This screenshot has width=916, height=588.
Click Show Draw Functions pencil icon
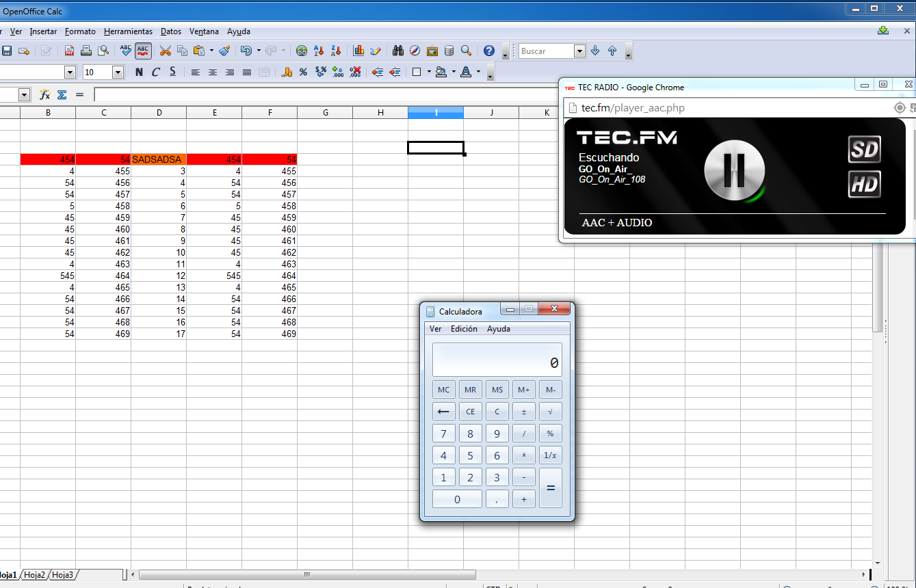pyautogui.click(x=376, y=51)
